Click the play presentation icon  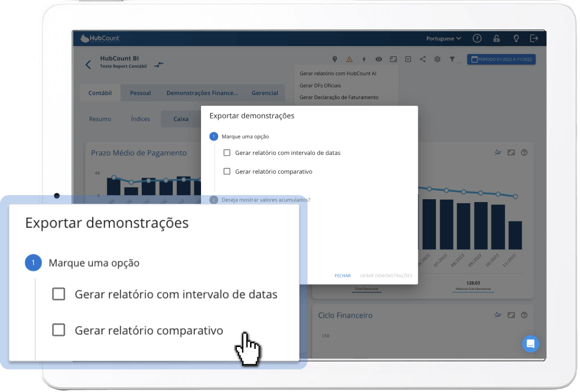408,59
